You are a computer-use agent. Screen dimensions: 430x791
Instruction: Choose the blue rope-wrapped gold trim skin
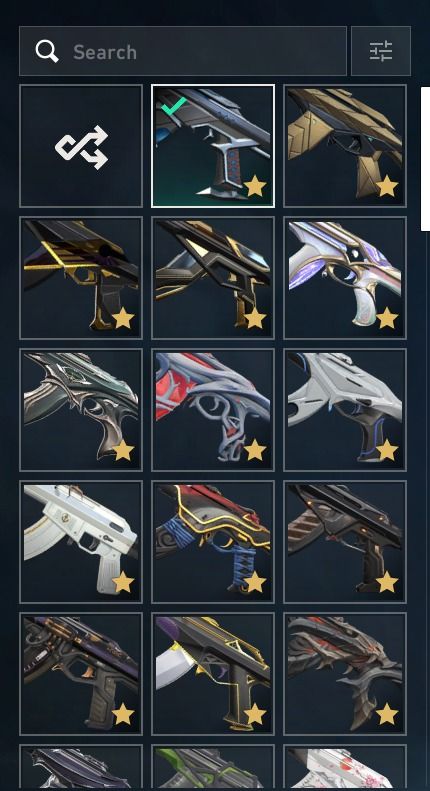click(213, 542)
